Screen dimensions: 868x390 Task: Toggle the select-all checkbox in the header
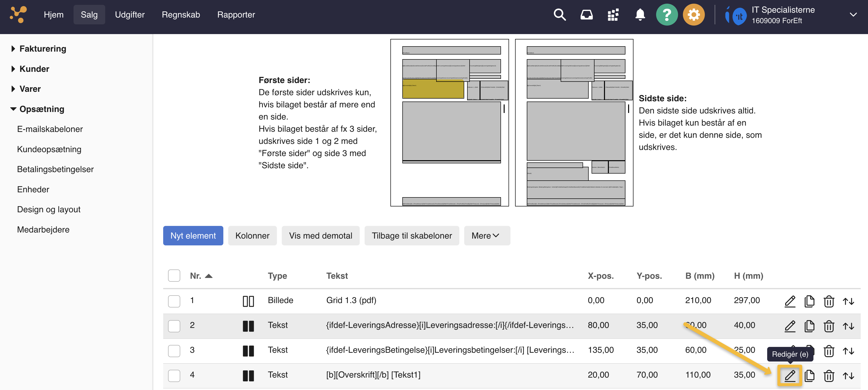174,276
